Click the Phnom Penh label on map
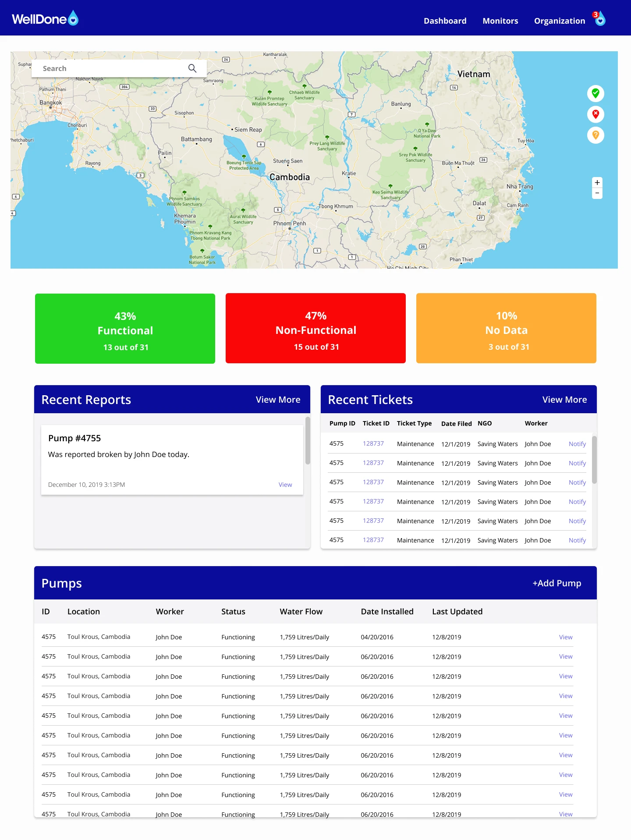Screen dimensions: 631x840 [290, 223]
